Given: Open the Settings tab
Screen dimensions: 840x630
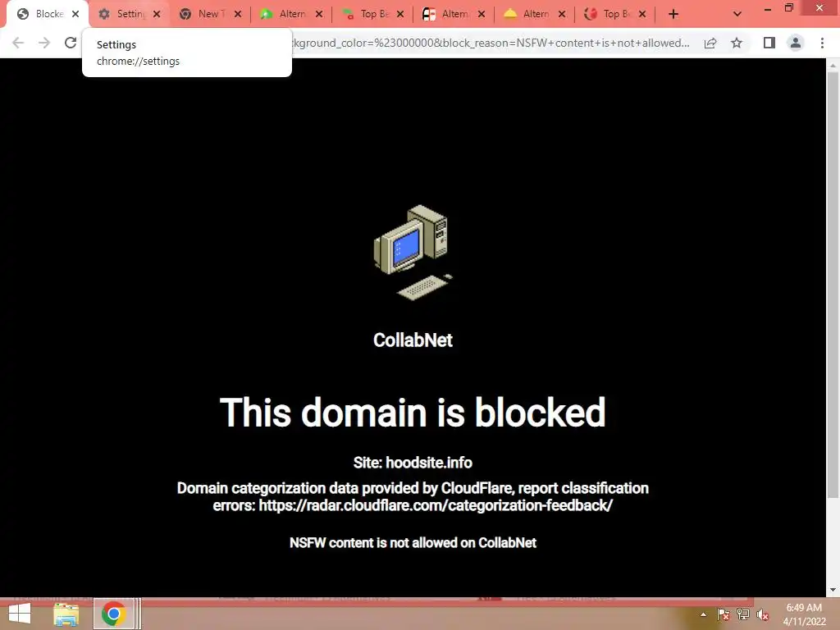Looking at the screenshot, I should (x=128, y=15).
